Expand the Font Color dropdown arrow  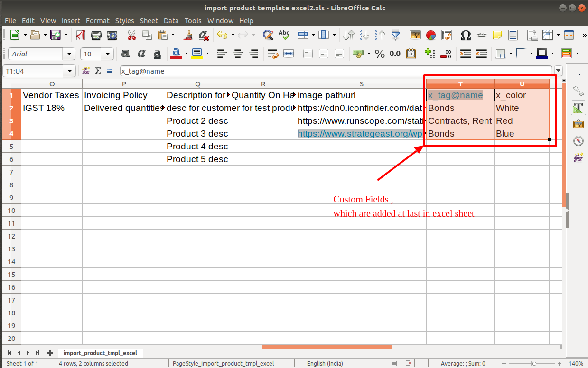click(x=187, y=54)
